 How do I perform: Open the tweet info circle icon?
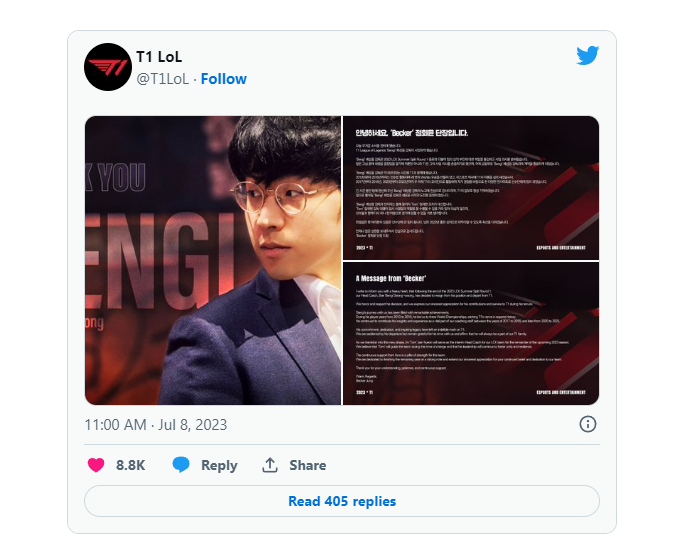588,424
